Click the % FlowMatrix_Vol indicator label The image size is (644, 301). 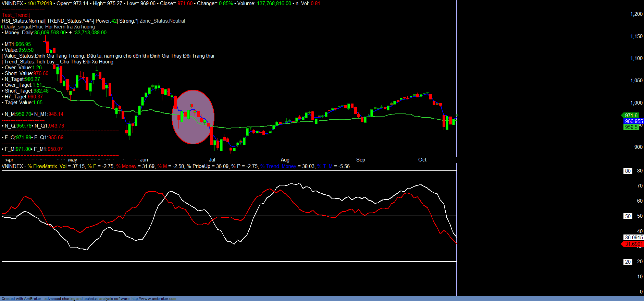click(47, 166)
